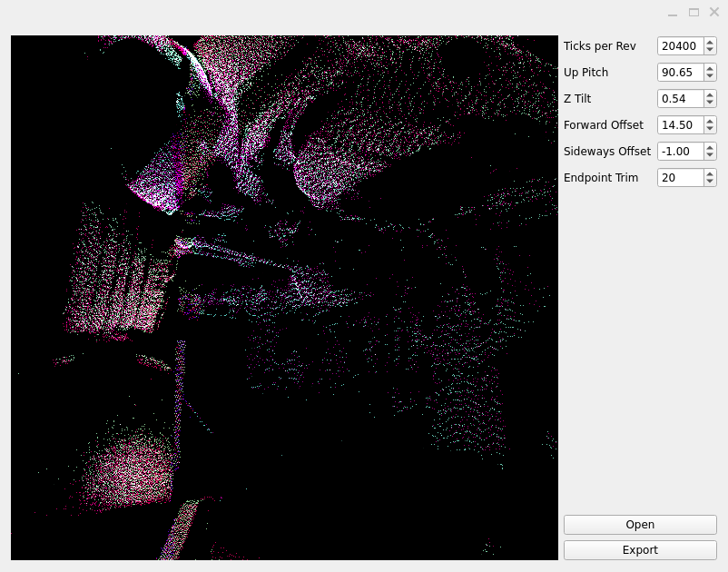Click the Endpoint Trim label
The image size is (728, 572).
(x=600, y=178)
